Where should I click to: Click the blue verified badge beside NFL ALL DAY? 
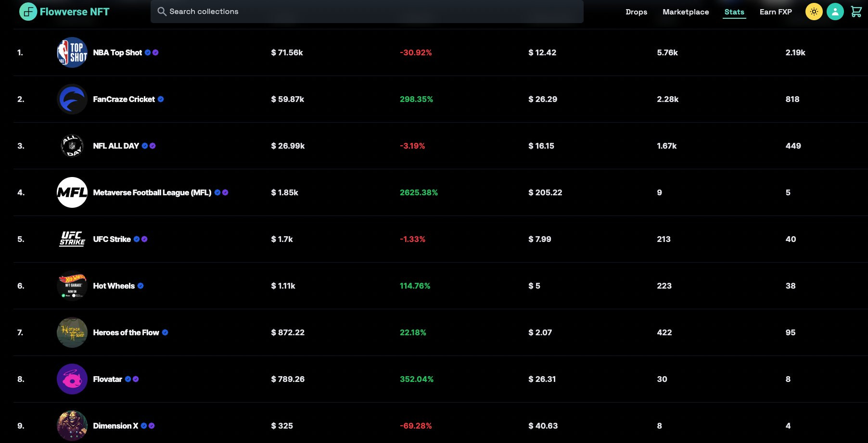tap(145, 146)
